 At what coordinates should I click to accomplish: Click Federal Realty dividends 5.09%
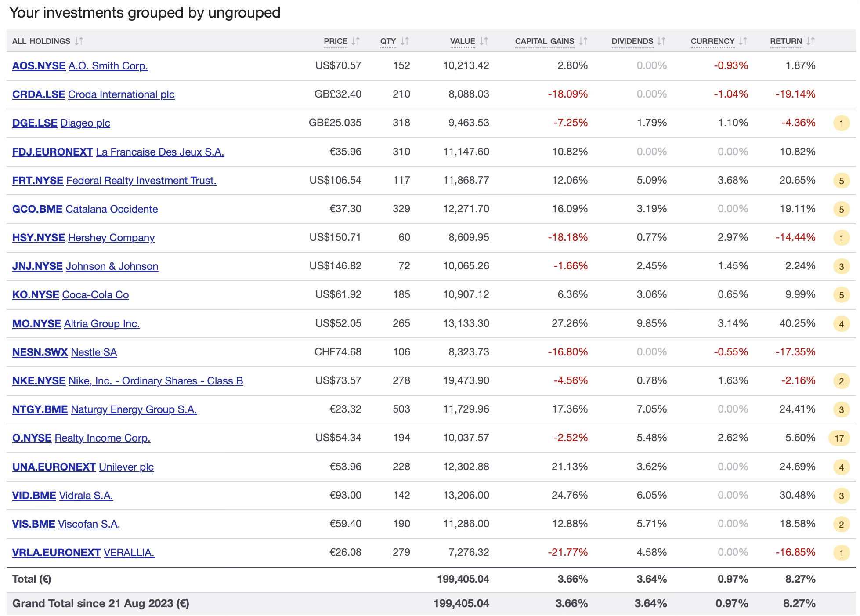(652, 180)
